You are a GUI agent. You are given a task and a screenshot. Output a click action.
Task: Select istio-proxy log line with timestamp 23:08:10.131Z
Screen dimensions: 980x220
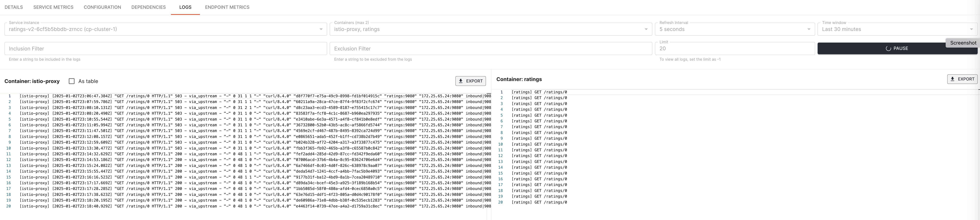coord(255,108)
